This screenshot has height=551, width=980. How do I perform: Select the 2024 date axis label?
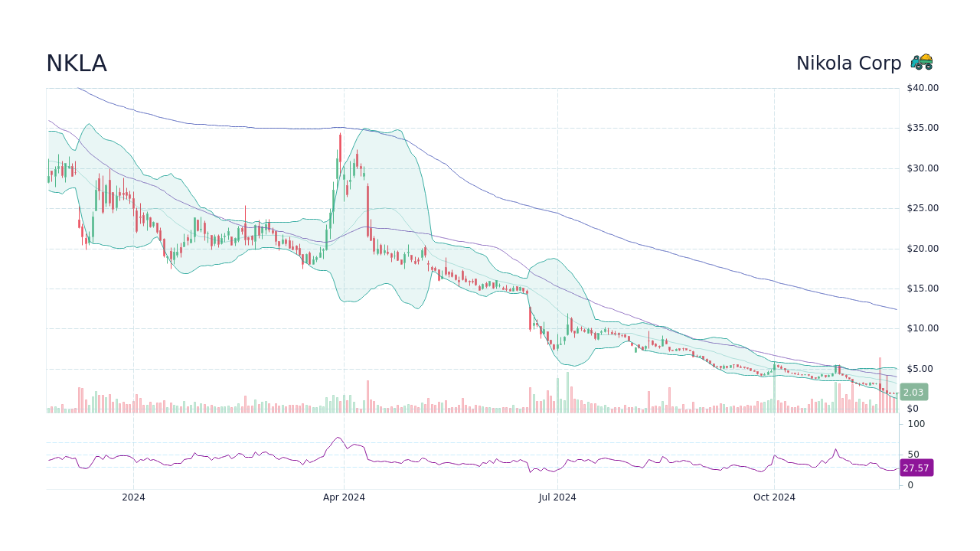[133, 497]
